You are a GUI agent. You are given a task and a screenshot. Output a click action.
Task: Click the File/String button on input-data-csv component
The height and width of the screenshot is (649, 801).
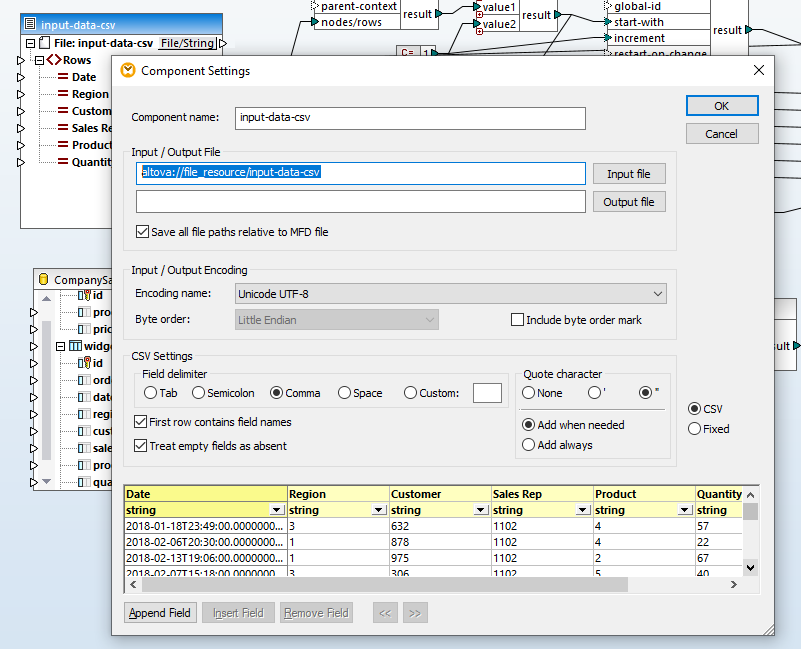pyautogui.click(x=187, y=43)
